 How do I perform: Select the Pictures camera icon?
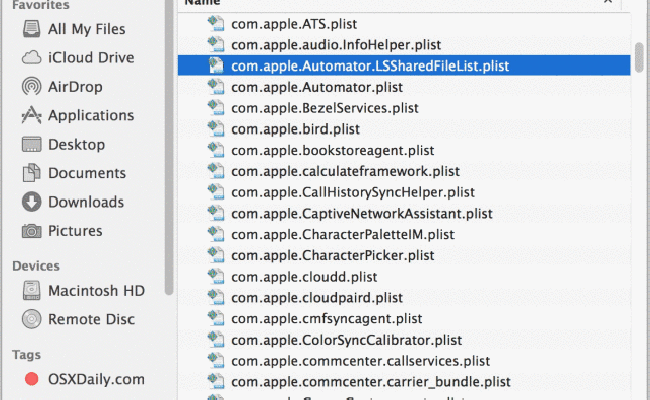coord(32,231)
